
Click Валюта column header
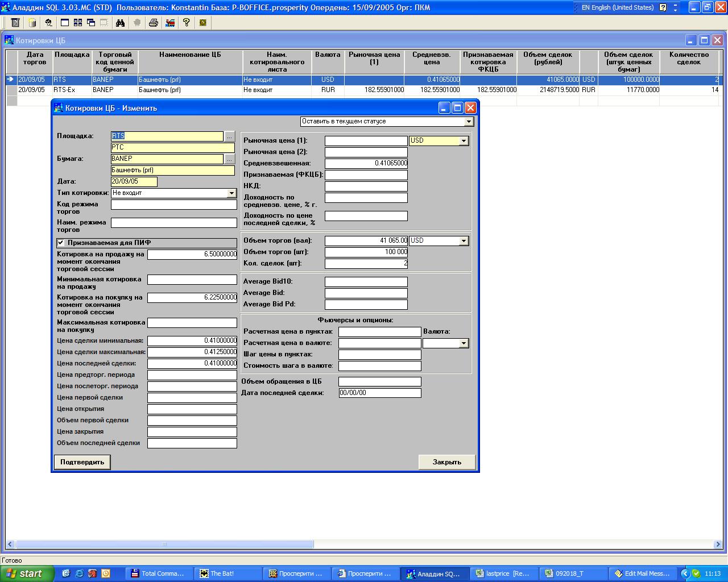pos(328,62)
